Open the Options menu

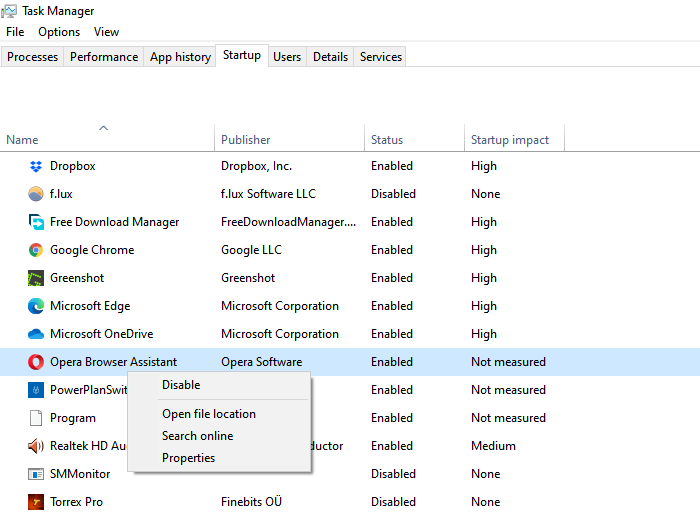click(59, 32)
